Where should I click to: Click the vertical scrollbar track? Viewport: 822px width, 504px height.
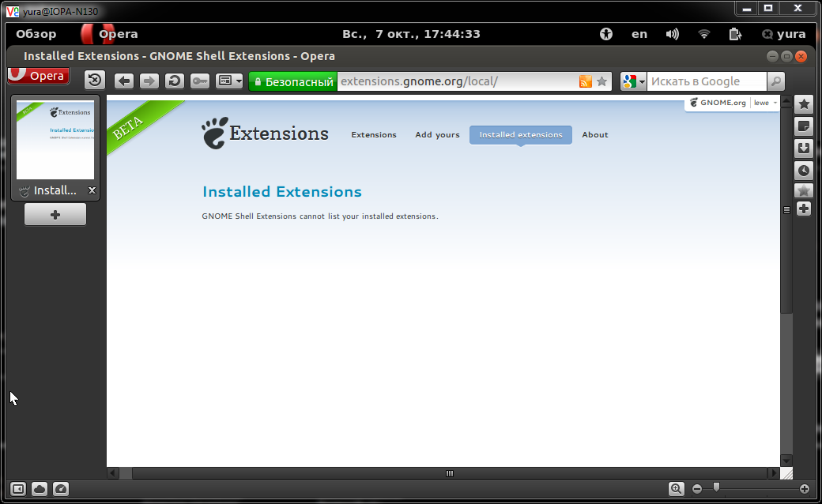[x=786, y=382]
